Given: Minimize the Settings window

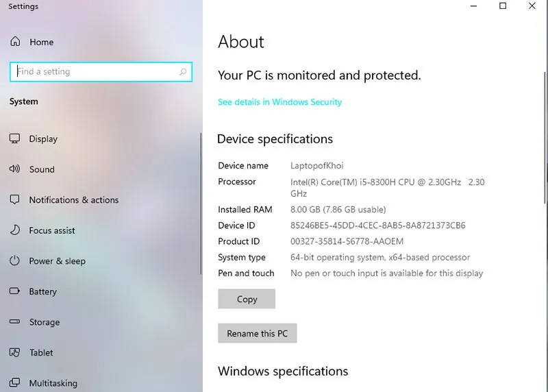Looking at the screenshot, I should tap(473, 6).
